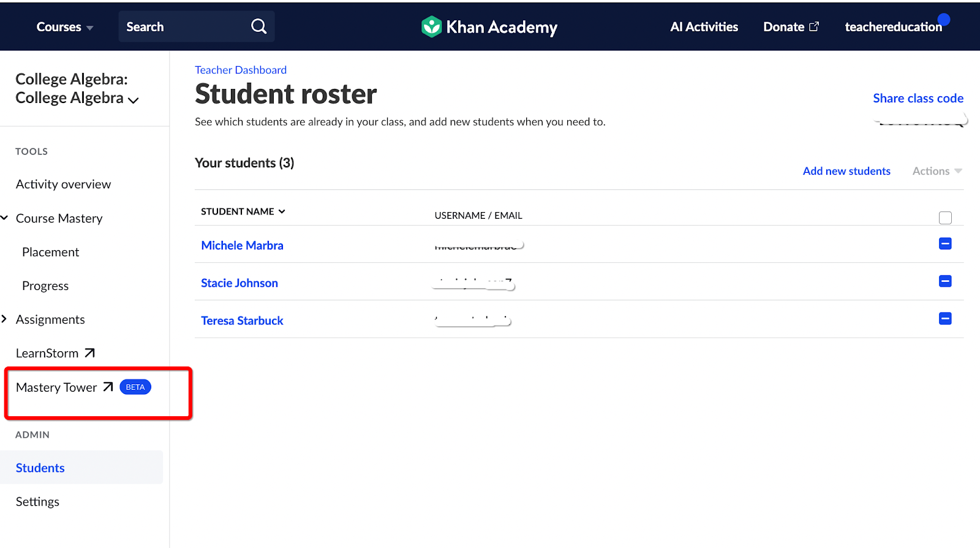The width and height of the screenshot is (980, 548).
Task: Open Stacie Johnson's student profile
Action: pos(239,283)
